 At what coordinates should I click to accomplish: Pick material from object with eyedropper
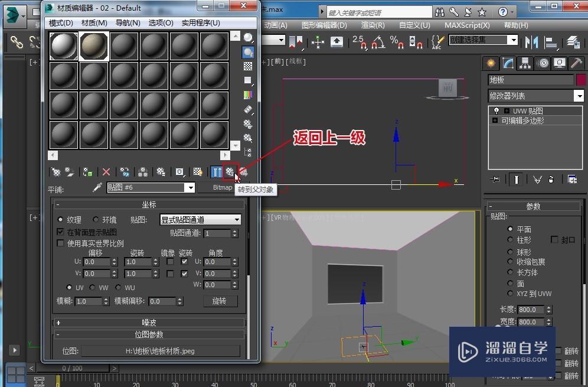(97, 187)
